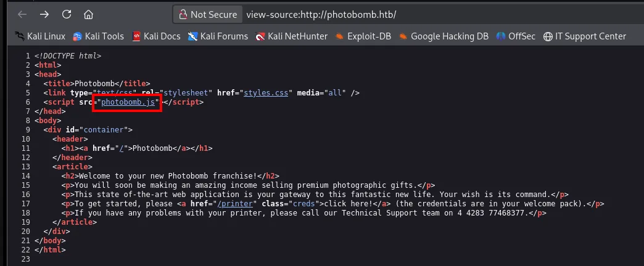Open the OffSec bookmark
Screen dimensions: 644x266
[516, 36]
